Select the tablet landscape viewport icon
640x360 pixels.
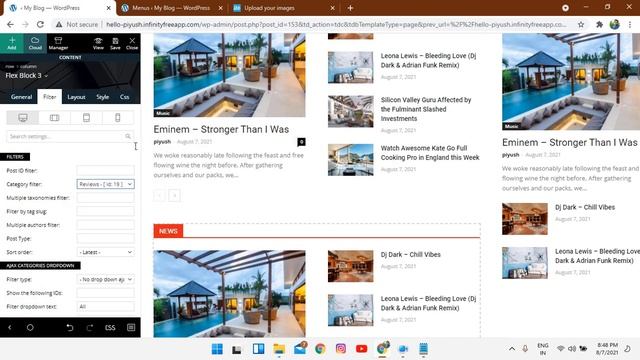tap(54, 118)
